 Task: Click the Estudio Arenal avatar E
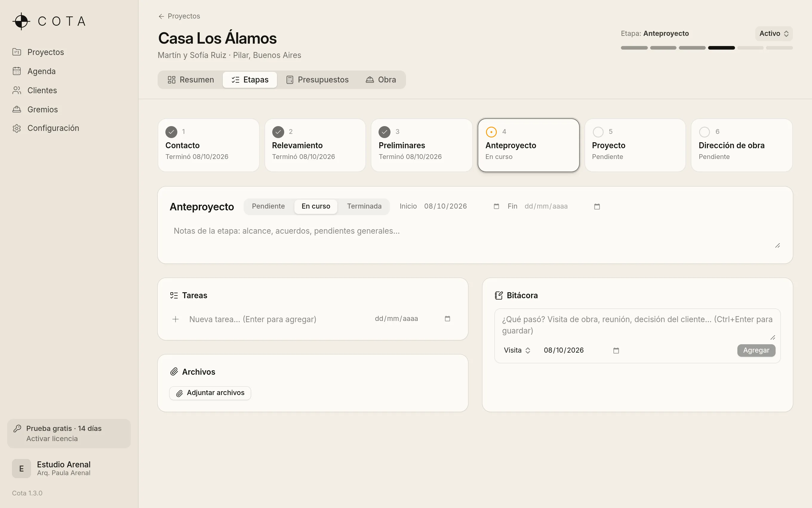21,468
